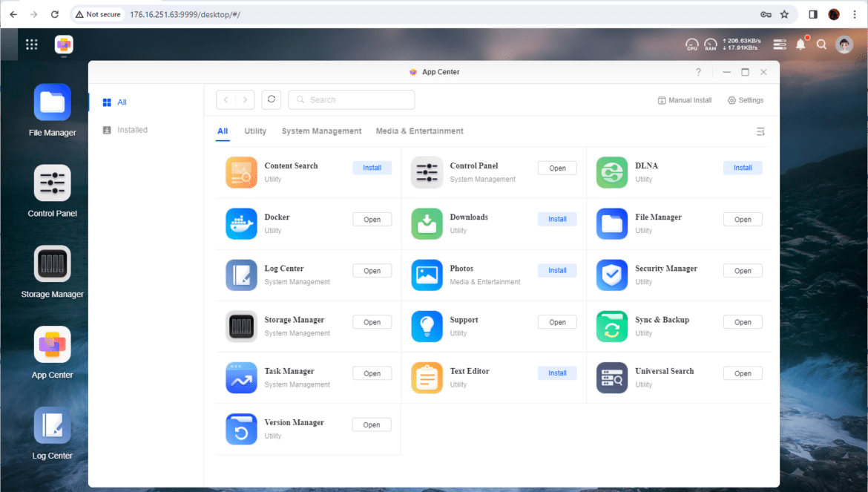The image size is (868, 492).
Task: Install the Downloads app
Action: 557,219
